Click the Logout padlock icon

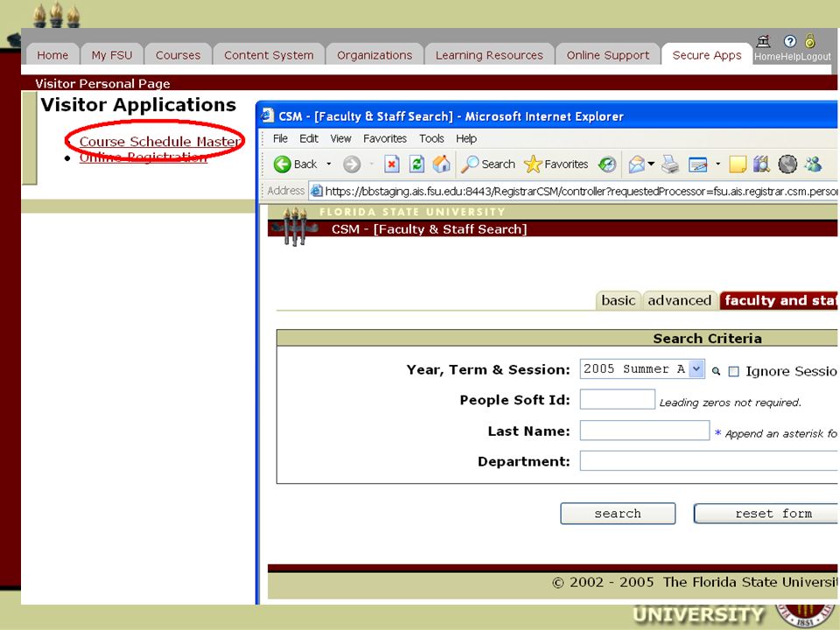tap(810, 41)
